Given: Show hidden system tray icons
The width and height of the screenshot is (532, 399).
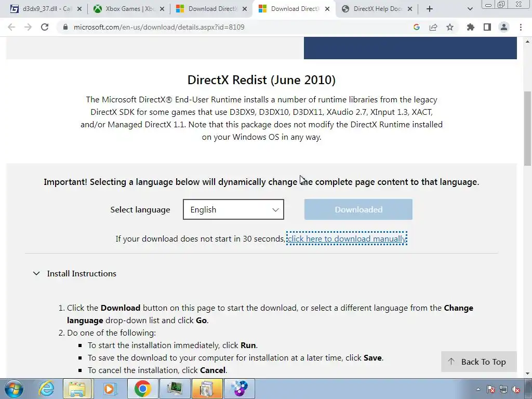Looking at the screenshot, I should click(x=478, y=389).
